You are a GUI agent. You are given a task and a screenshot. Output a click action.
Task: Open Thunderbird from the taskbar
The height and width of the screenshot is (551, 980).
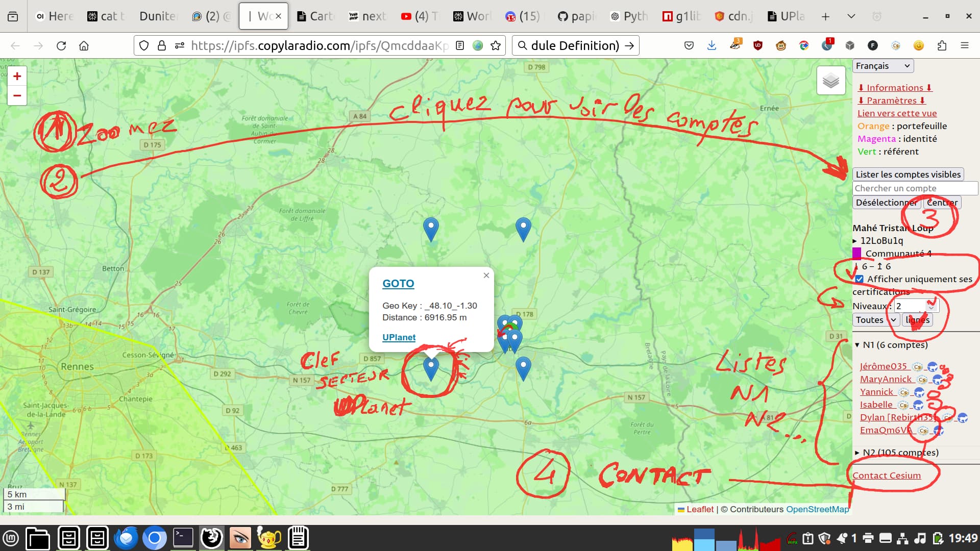tap(126, 538)
